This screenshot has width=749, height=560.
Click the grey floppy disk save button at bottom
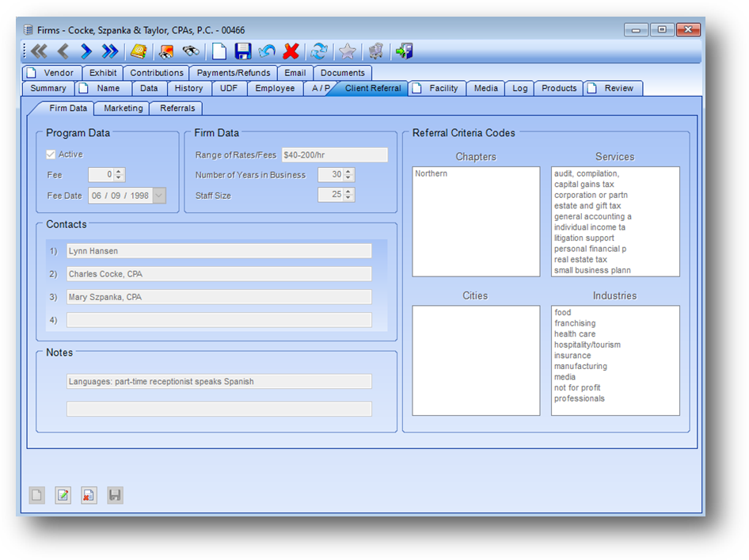pos(115,495)
